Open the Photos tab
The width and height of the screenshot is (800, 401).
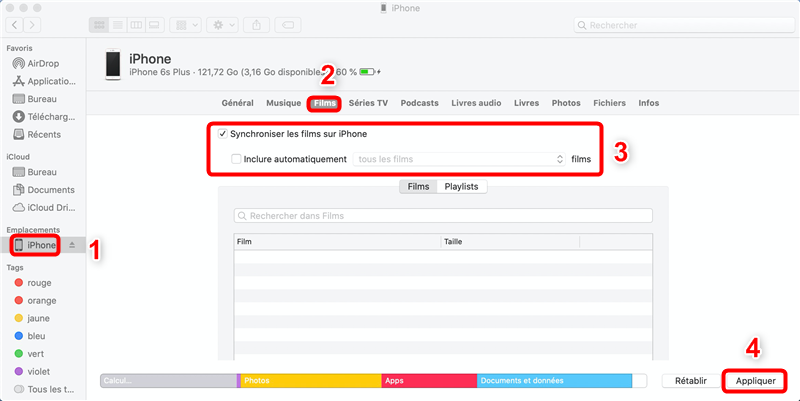point(566,103)
